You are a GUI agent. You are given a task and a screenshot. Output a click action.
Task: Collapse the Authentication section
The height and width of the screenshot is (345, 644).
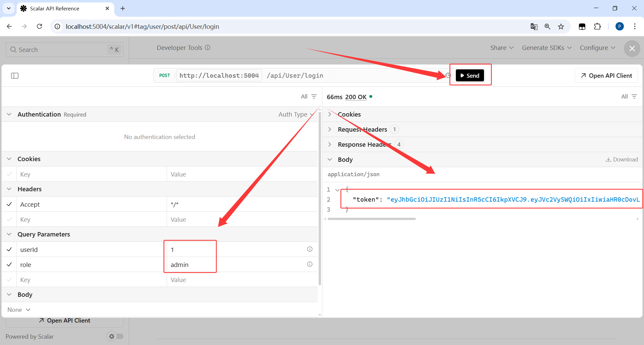[9, 114]
